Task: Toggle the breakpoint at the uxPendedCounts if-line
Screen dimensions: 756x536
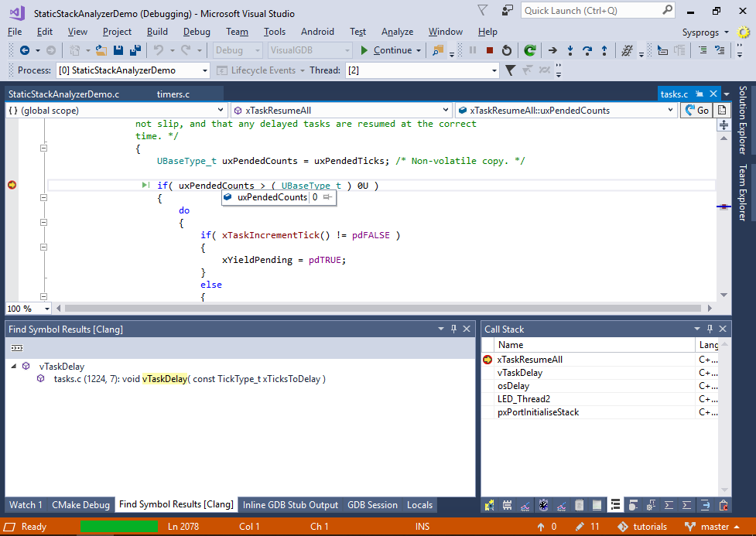Action: point(12,185)
